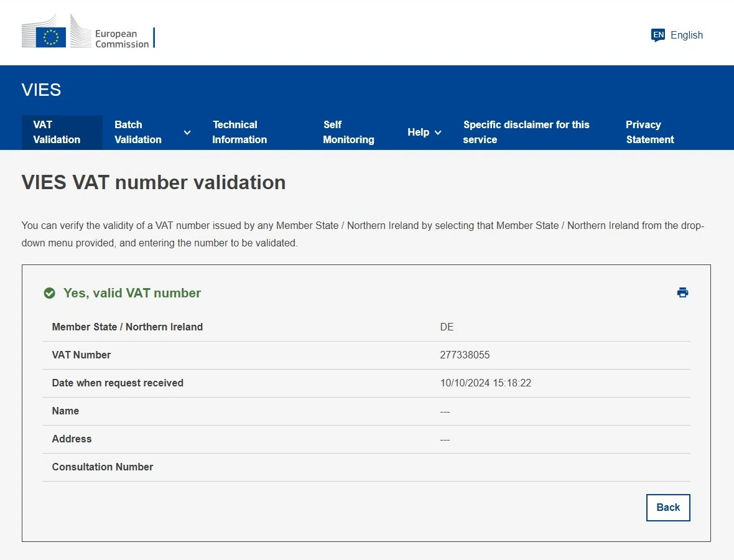Click the Yes, valid VAT number message
734x560 pixels.
131,292
